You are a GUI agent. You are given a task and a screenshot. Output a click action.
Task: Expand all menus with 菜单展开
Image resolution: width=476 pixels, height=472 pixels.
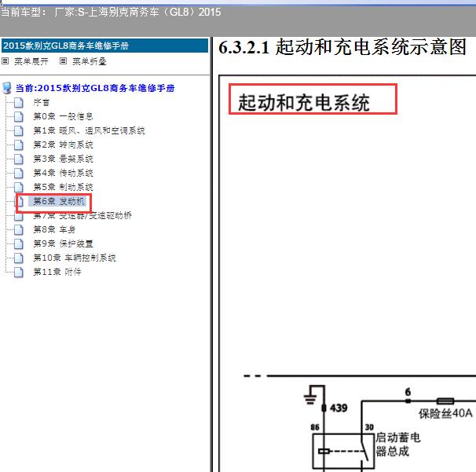[x=31, y=61]
